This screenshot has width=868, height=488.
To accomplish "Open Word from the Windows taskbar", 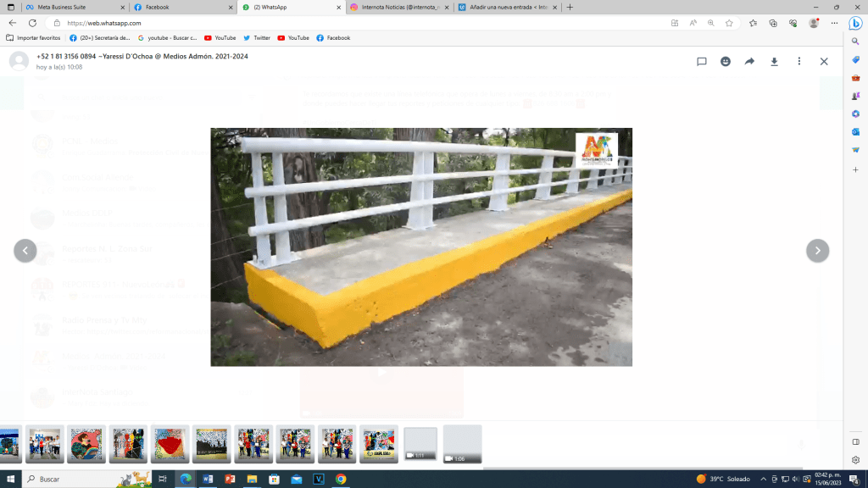I will click(x=207, y=479).
